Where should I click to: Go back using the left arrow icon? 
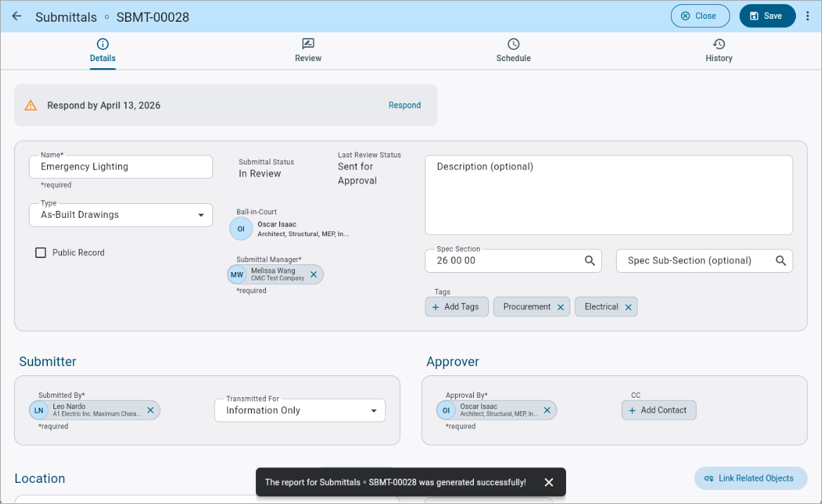pos(17,16)
